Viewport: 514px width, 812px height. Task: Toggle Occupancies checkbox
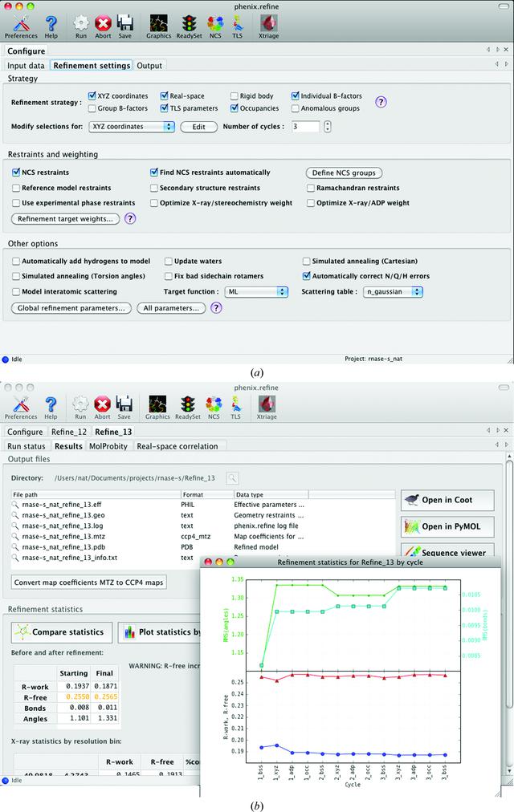[235, 108]
